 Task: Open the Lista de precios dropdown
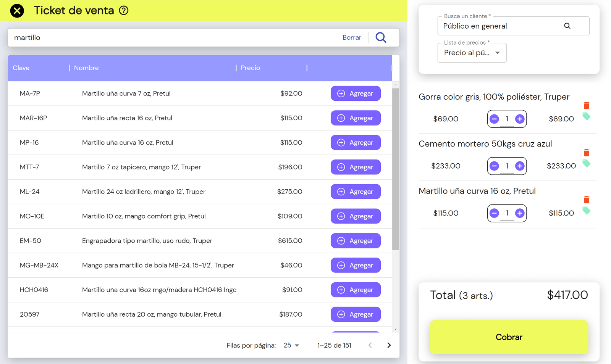[498, 53]
